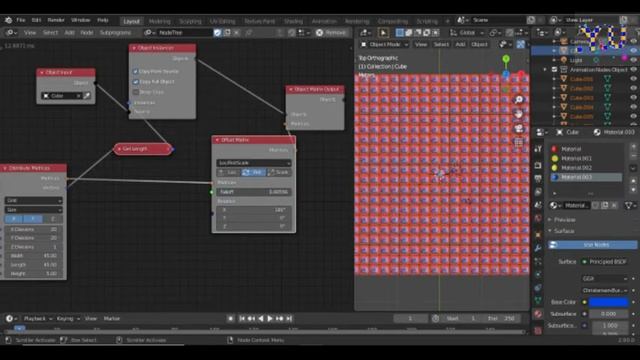This screenshot has height=360, width=640.
Task: Open GGX distribution dropdown
Action: click(x=604, y=279)
